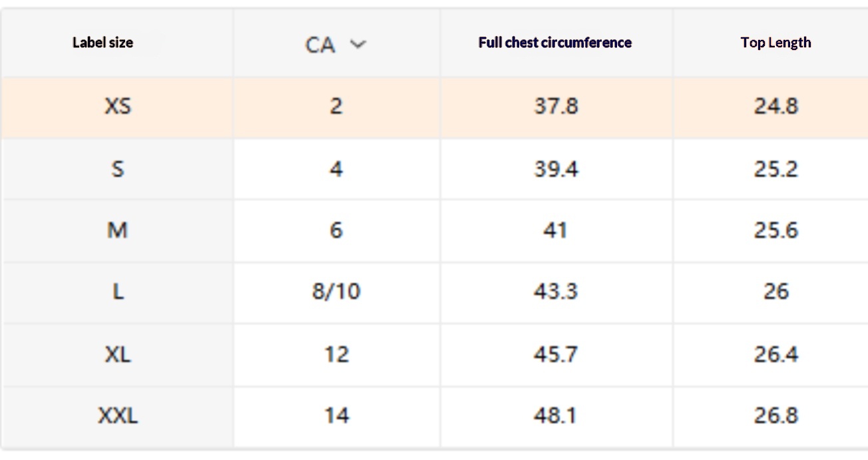Click the 37.8 chest circumference value

tap(556, 107)
